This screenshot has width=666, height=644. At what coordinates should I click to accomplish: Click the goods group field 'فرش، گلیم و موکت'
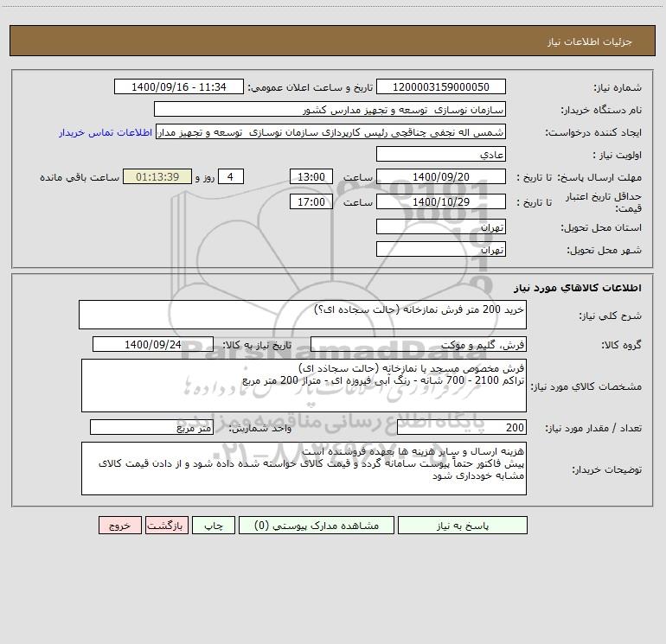coord(419,344)
